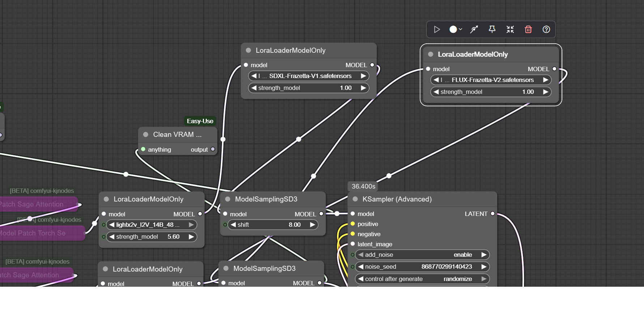Click the yellow negative input socket on KSampler

(353, 234)
